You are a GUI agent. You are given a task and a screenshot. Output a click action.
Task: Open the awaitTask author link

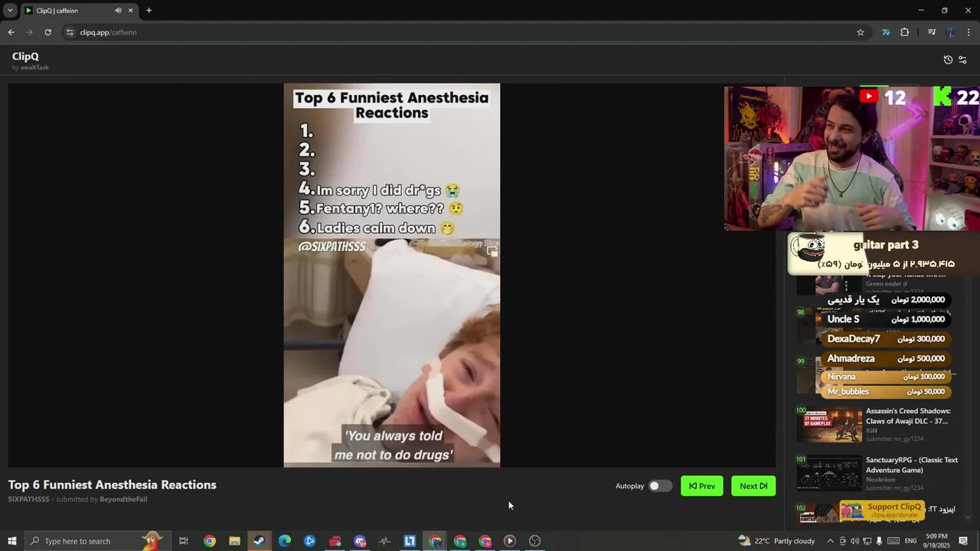34,67
